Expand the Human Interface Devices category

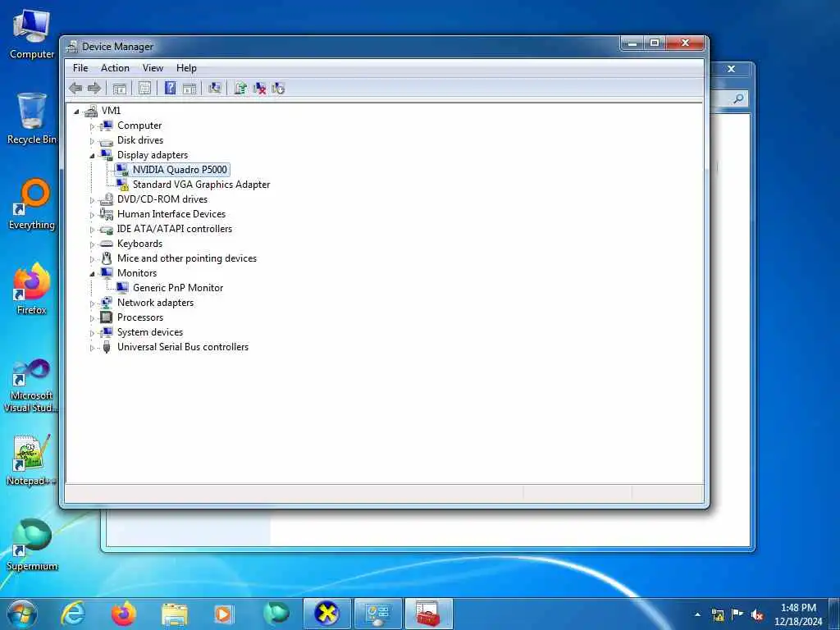pyautogui.click(x=92, y=215)
